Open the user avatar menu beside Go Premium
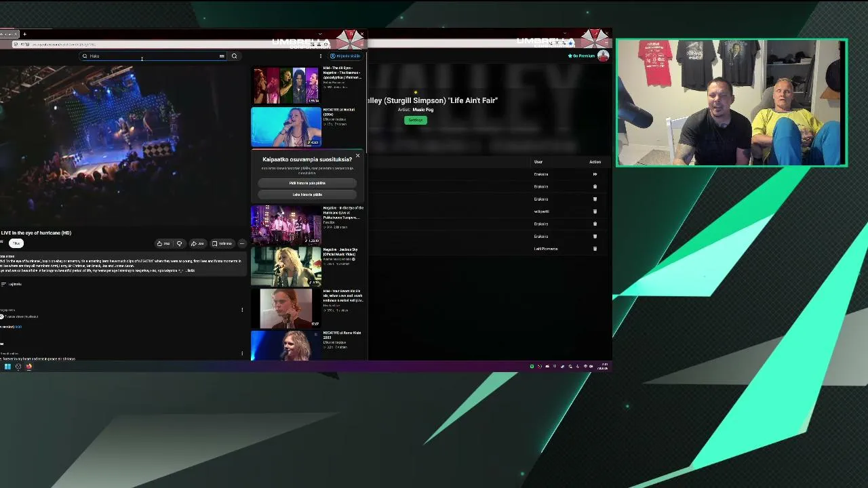The height and width of the screenshot is (488, 868). 603,56
